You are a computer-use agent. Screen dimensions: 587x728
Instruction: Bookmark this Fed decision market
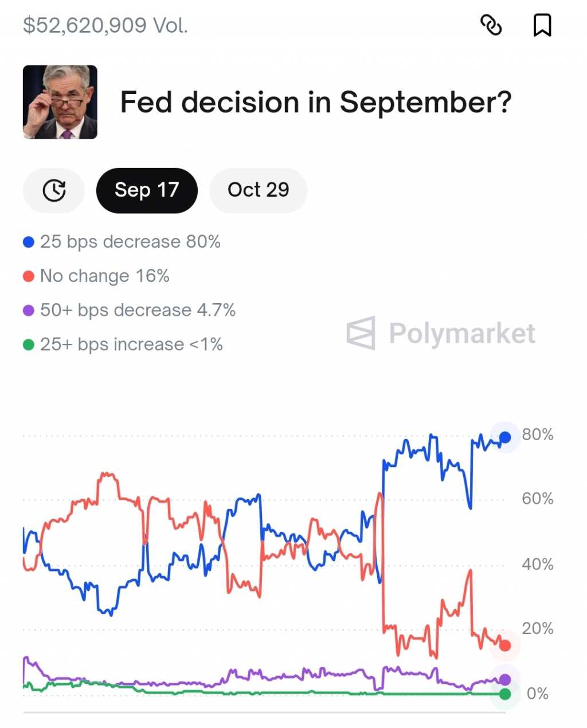pyautogui.click(x=542, y=25)
